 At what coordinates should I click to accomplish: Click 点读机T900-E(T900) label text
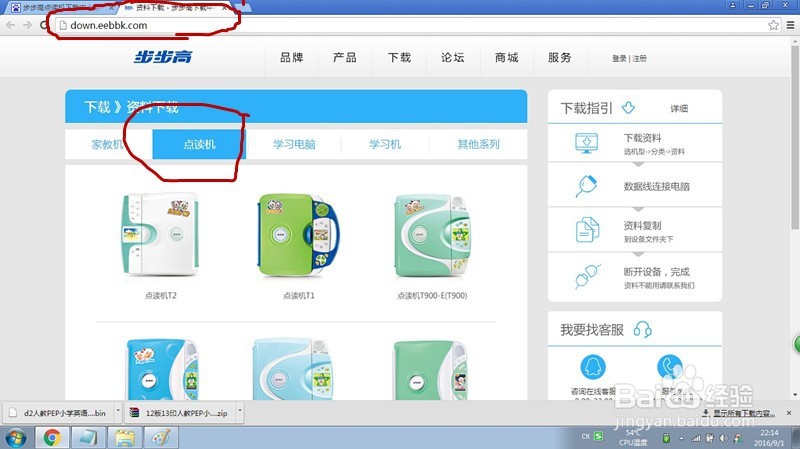432,295
